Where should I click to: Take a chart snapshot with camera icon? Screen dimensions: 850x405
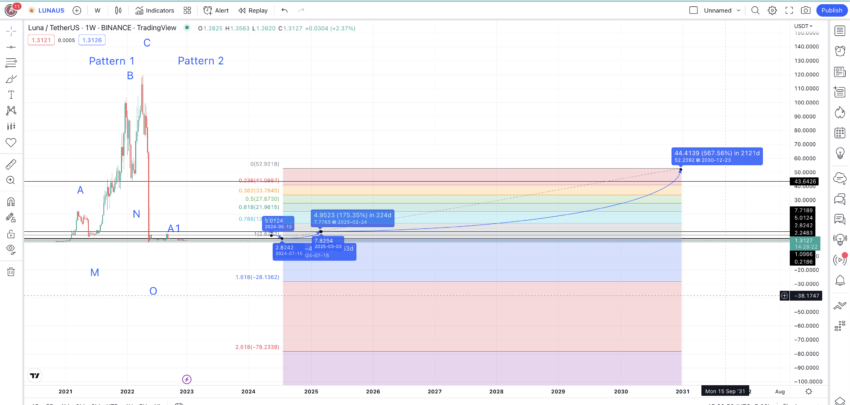tap(806, 10)
